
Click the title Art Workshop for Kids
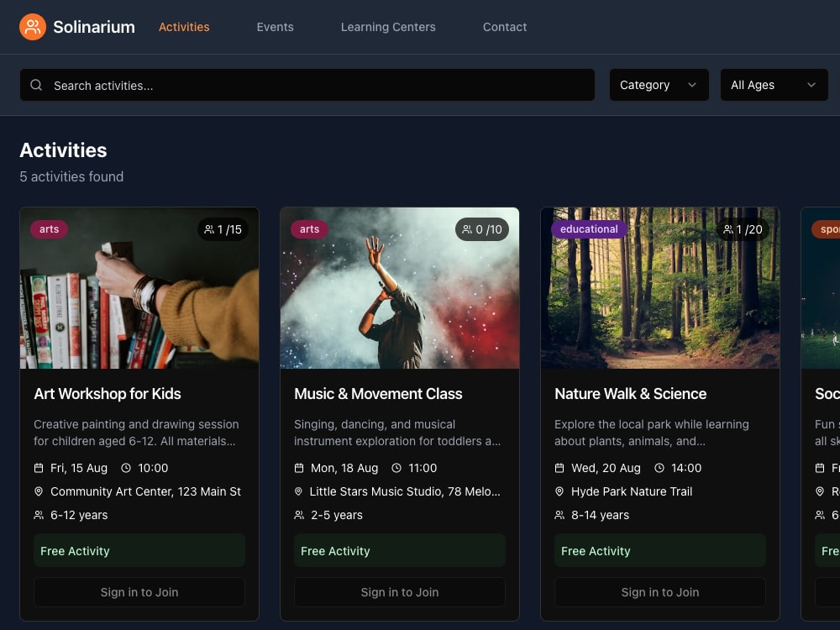click(108, 394)
